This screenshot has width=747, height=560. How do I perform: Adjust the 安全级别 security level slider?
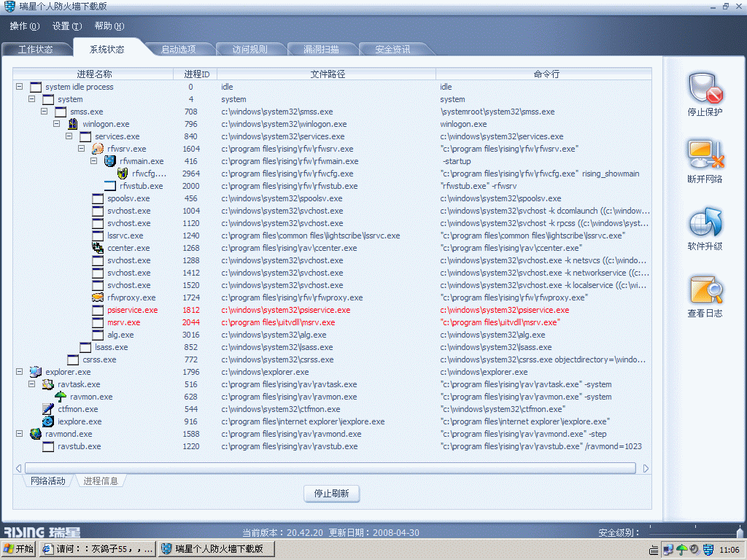point(739,532)
